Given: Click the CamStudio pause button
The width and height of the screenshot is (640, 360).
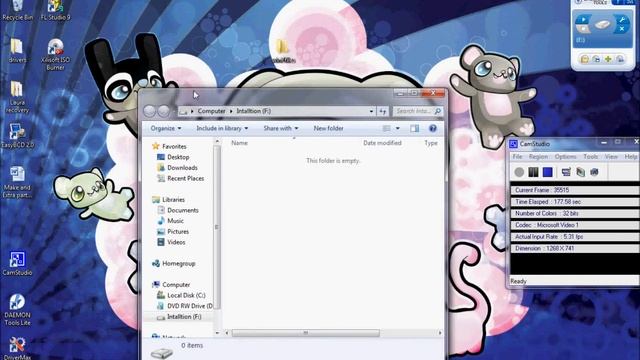Looking at the screenshot, I should tap(533, 172).
